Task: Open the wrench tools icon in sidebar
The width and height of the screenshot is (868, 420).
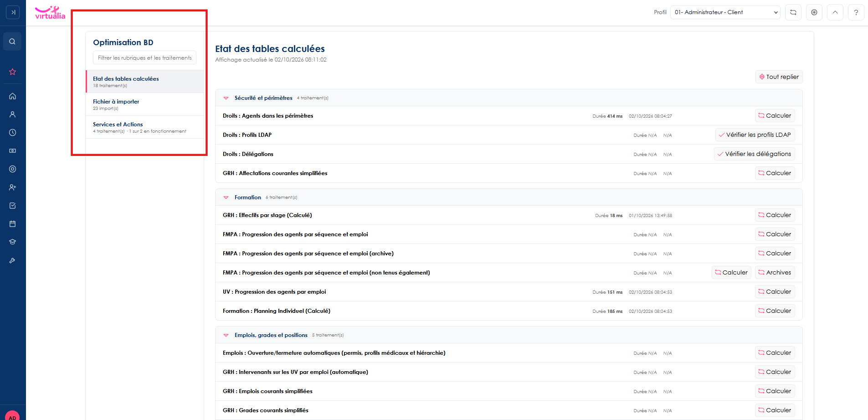Action: tap(12, 260)
